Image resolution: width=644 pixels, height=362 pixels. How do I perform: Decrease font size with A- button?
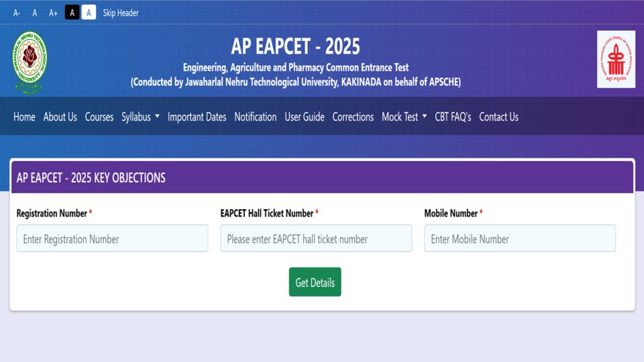[17, 13]
